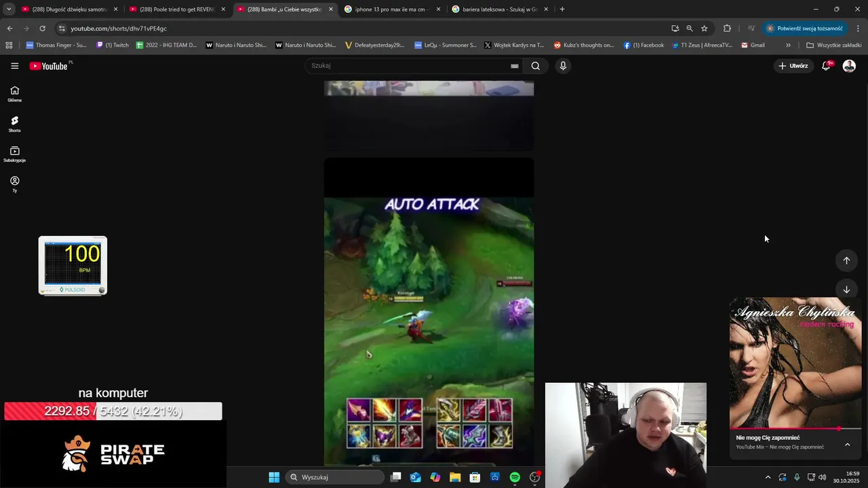Image resolution: width=868 pixels, height=488 pixels.
Task: Open the Gmail bookmark
Action: 753,45
